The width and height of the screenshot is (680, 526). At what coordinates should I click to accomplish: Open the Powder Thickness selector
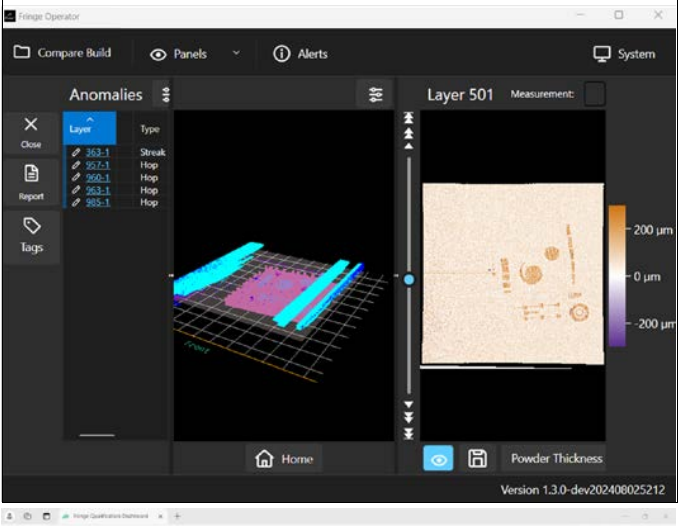553,458
